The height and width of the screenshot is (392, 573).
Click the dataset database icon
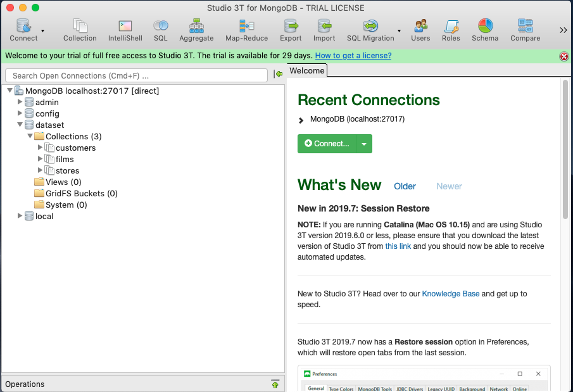coord(29,125)
